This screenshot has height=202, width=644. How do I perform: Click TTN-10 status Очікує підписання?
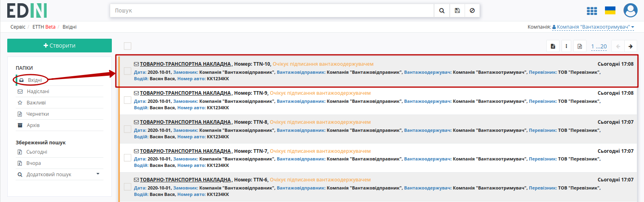(x=323, y=64)
